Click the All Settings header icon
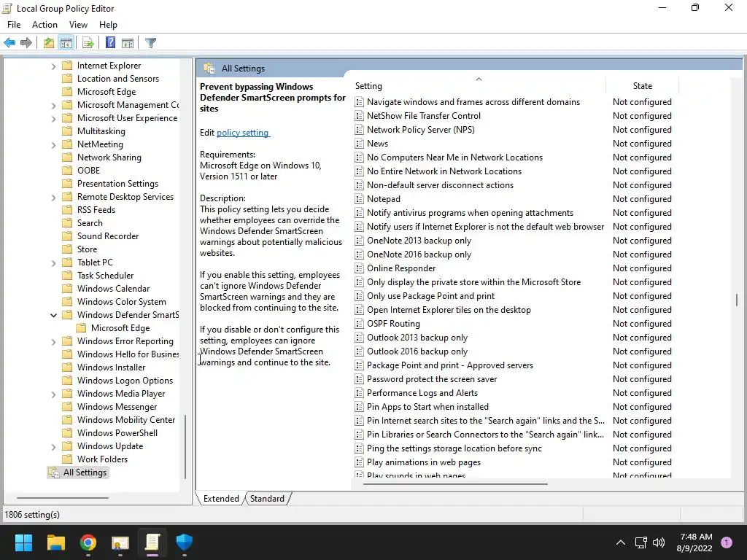Image resolution: width=747 pixels, height=560 pixels. tap(209, 68)
